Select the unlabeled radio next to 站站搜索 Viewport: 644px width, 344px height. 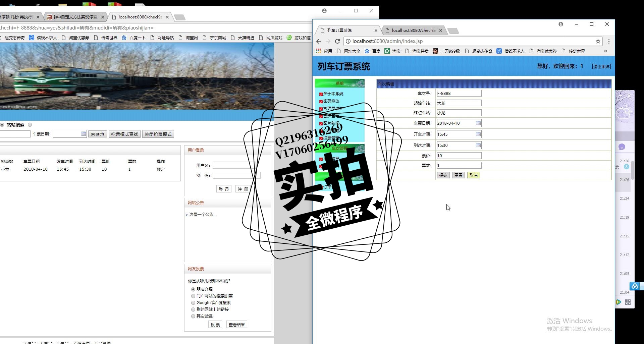pyautogui.click(x=30, y=125)
